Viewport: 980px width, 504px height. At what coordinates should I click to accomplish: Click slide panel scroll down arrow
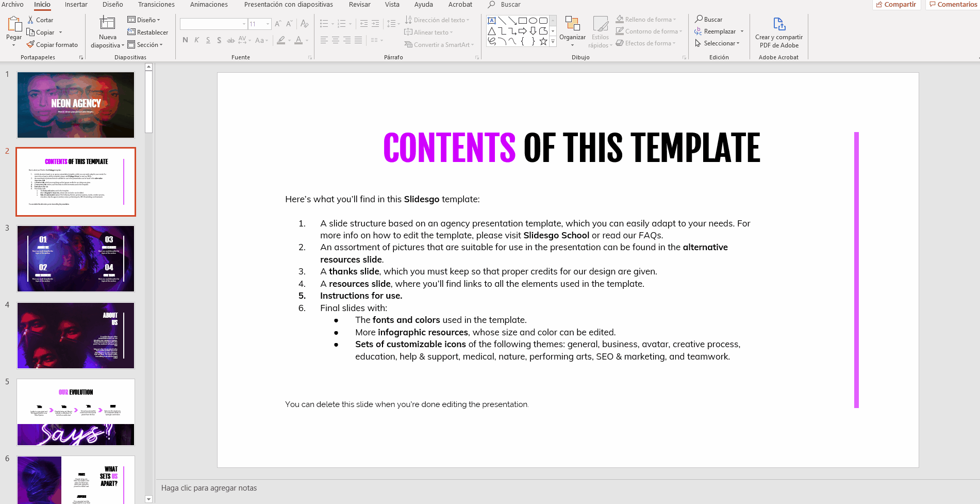click(x=148, y=499)
